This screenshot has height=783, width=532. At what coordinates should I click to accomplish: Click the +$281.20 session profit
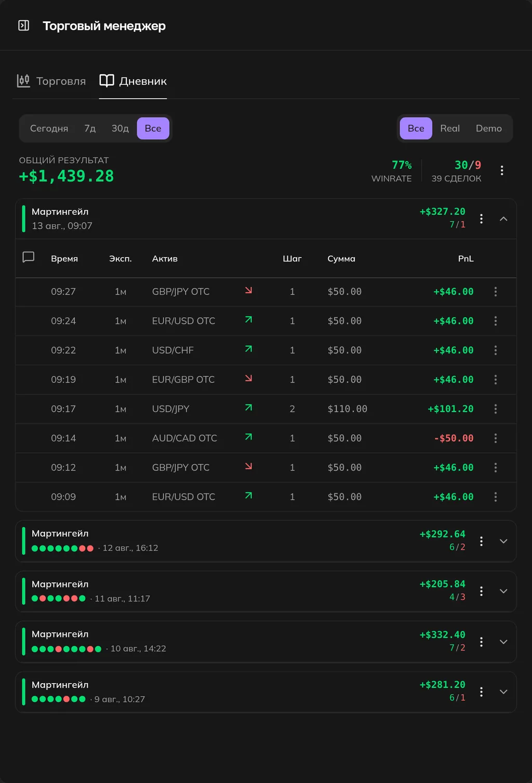tap(443, 685)
